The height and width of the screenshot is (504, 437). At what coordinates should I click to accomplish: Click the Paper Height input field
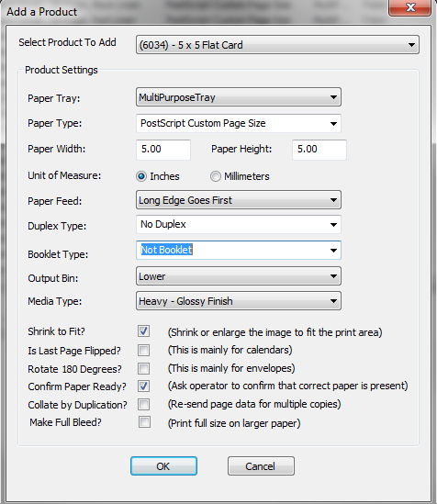pos(319,150)
